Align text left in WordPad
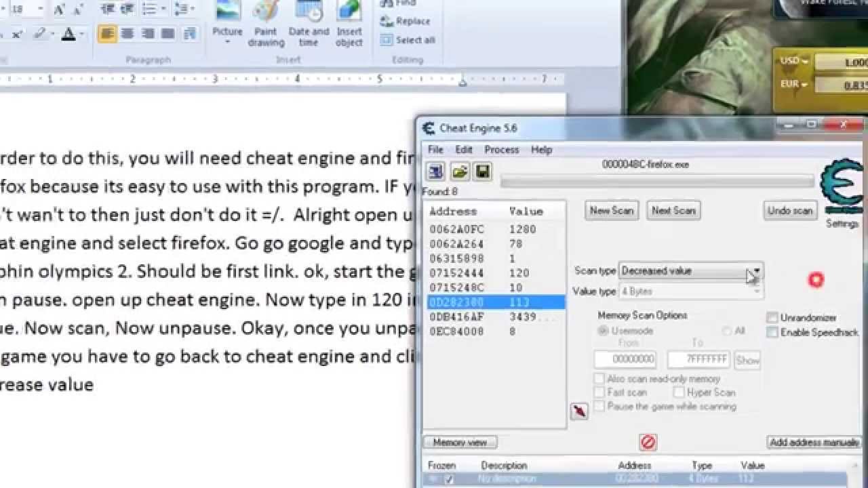Viewport: 868px width, 488px height. (x=107, y=33)
